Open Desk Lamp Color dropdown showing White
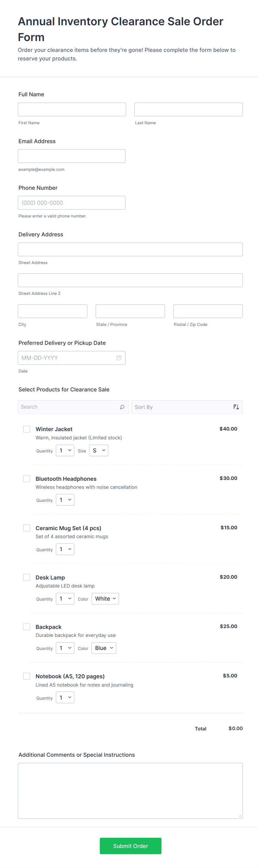 pyautogui.click(x=105, y=598)
